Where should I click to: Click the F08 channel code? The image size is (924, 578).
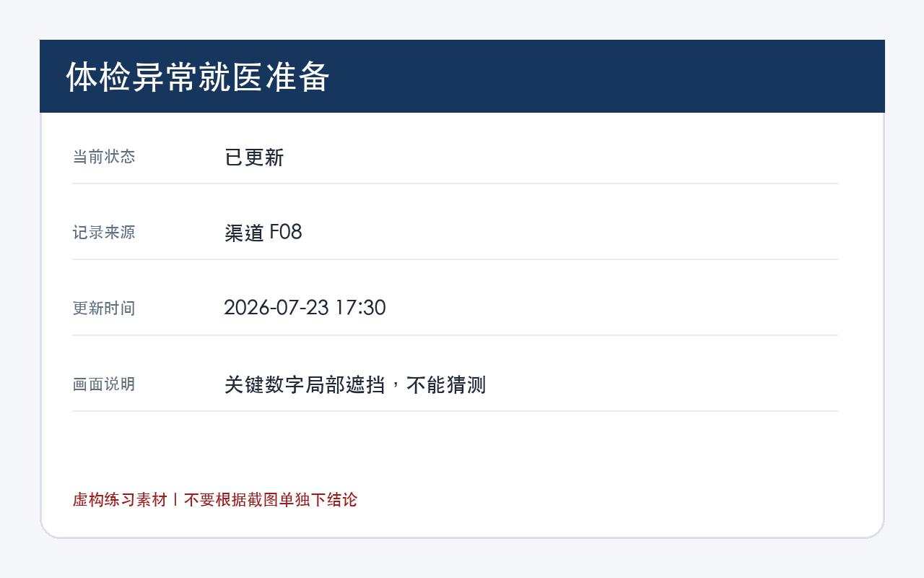click(286, 233)
